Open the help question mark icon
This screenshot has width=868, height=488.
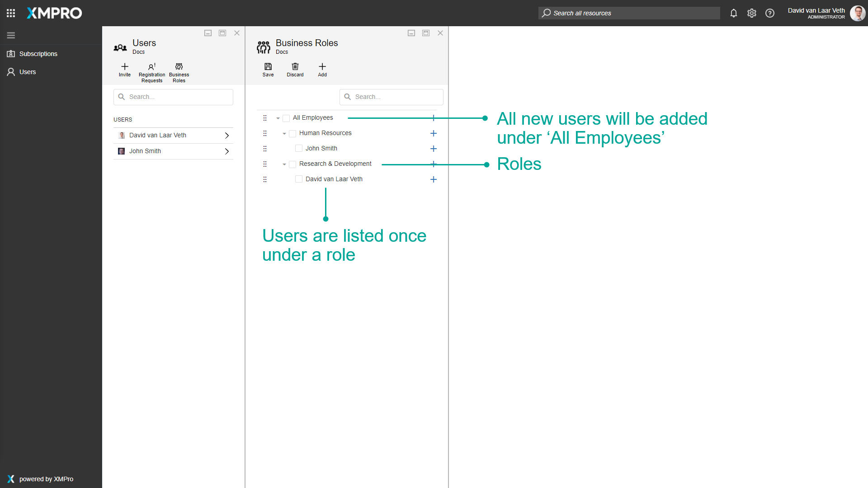(770, 13)
